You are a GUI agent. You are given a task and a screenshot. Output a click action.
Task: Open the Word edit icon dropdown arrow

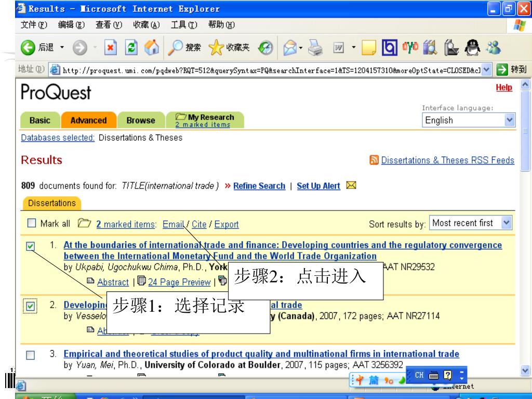(x=354, y=47)
